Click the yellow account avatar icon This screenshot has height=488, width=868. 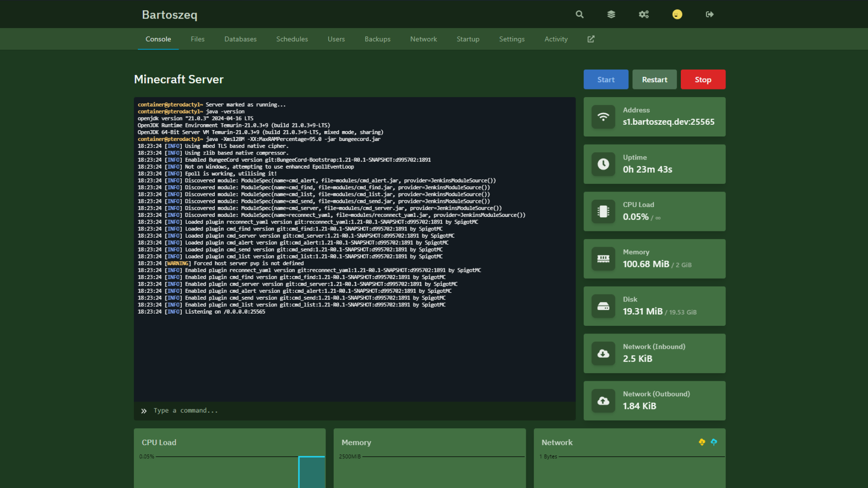677,14
